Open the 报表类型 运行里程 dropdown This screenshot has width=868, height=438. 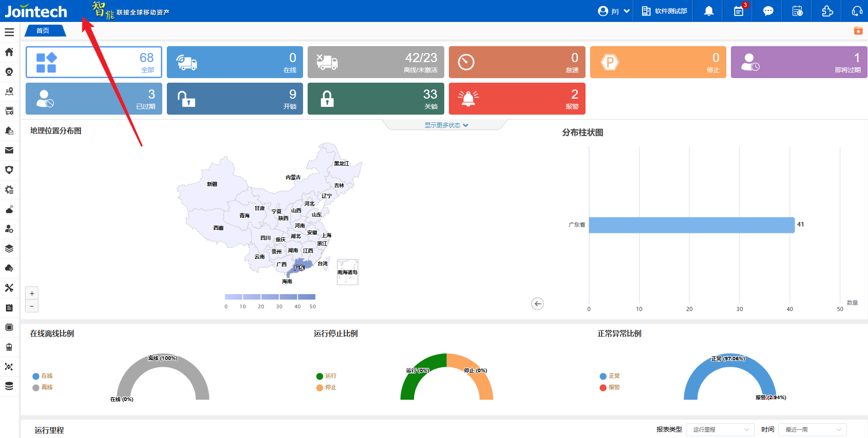tap(720, 429)
